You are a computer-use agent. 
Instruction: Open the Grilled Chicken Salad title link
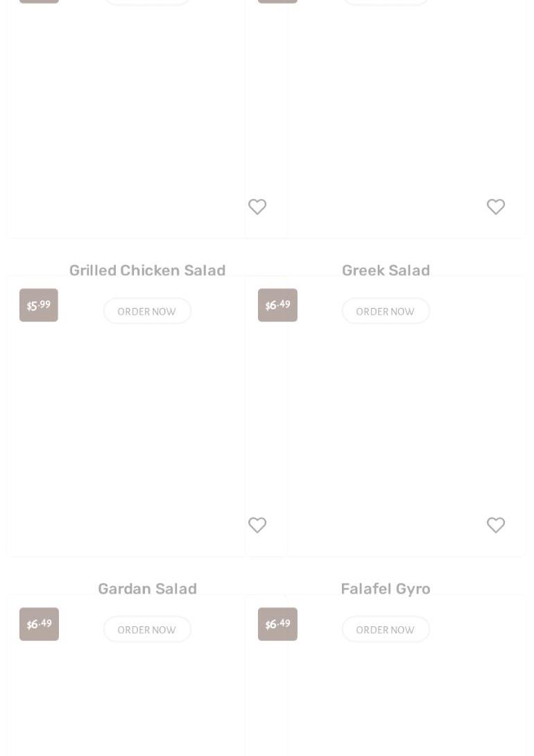147,270
